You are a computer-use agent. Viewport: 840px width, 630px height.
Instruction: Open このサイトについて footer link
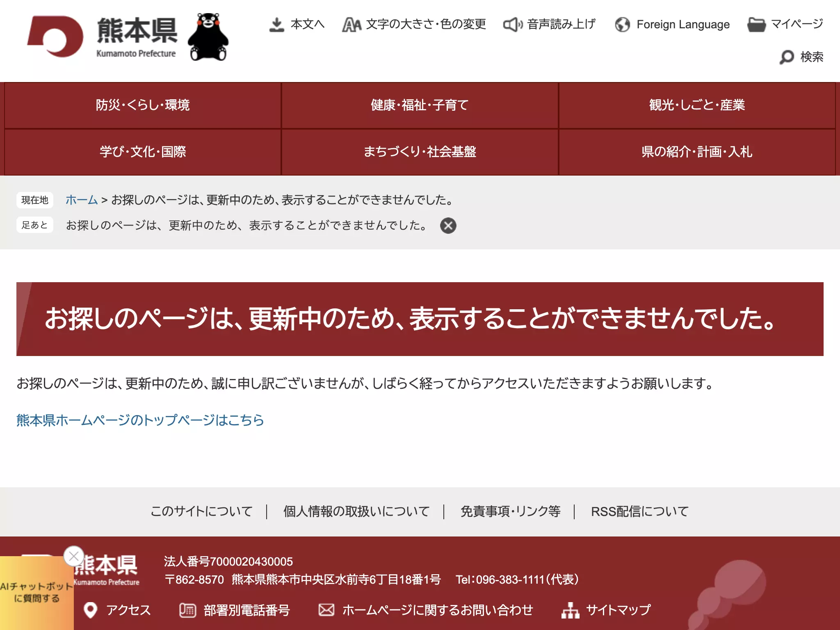(201, 511)
